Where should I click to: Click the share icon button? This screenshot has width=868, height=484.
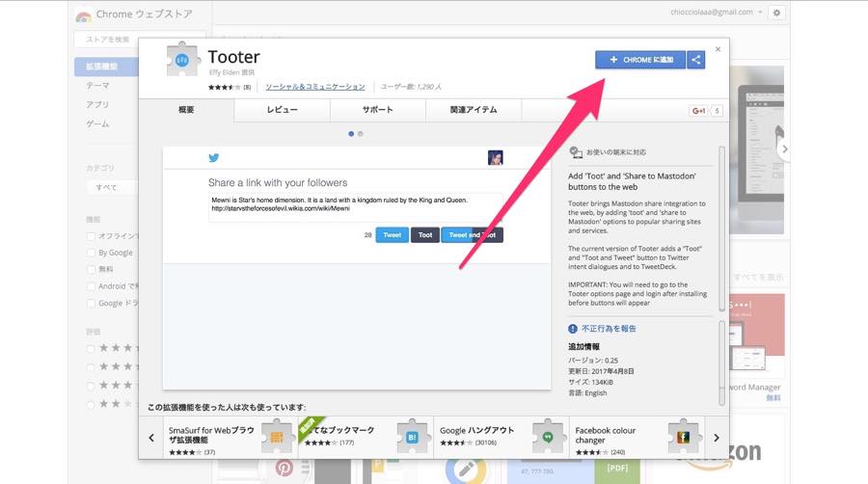pos(695,60)
